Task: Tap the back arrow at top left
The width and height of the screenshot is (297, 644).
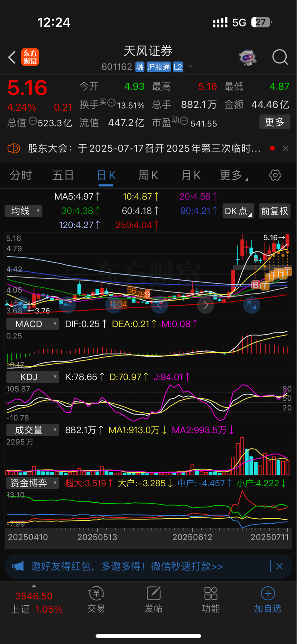Action: point(12,57)
